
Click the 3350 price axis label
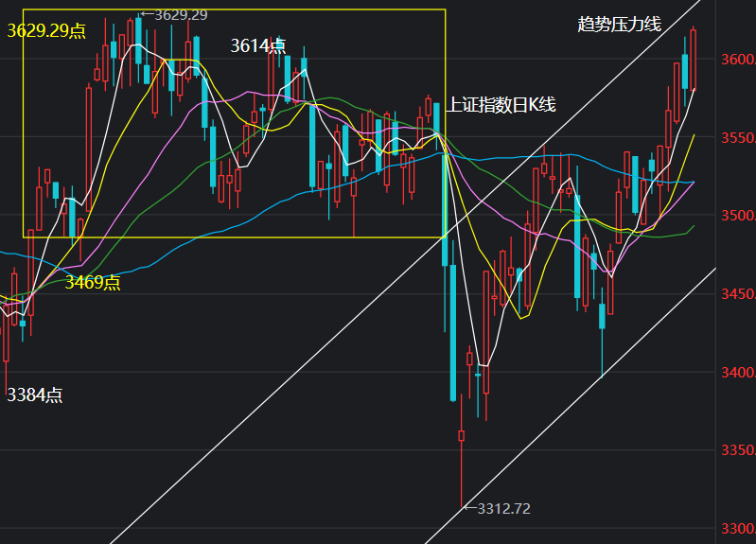[738, 450]
